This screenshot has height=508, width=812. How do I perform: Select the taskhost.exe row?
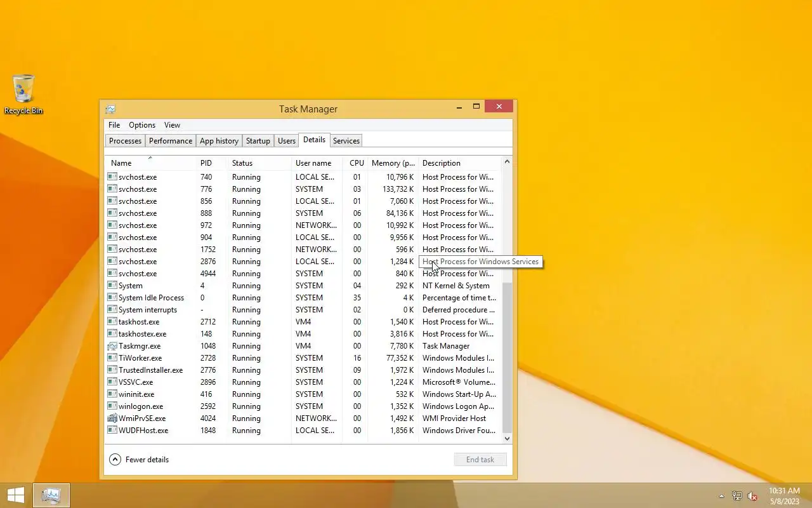click(303, 322)
